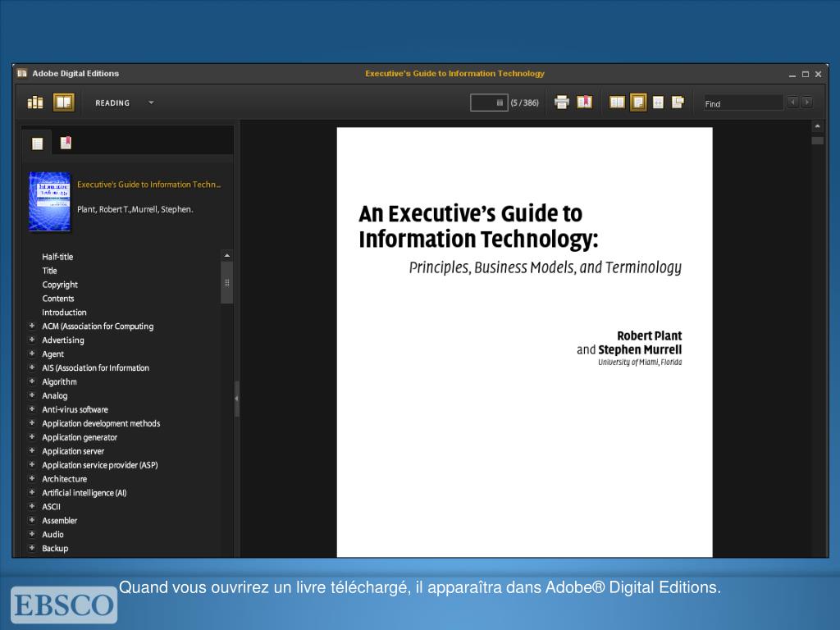
Task: Expand the Application server entry
Action: click(x=32, y=451)
